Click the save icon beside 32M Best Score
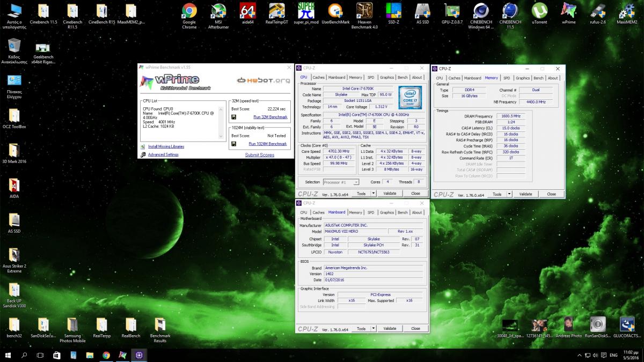 [234, 116]
